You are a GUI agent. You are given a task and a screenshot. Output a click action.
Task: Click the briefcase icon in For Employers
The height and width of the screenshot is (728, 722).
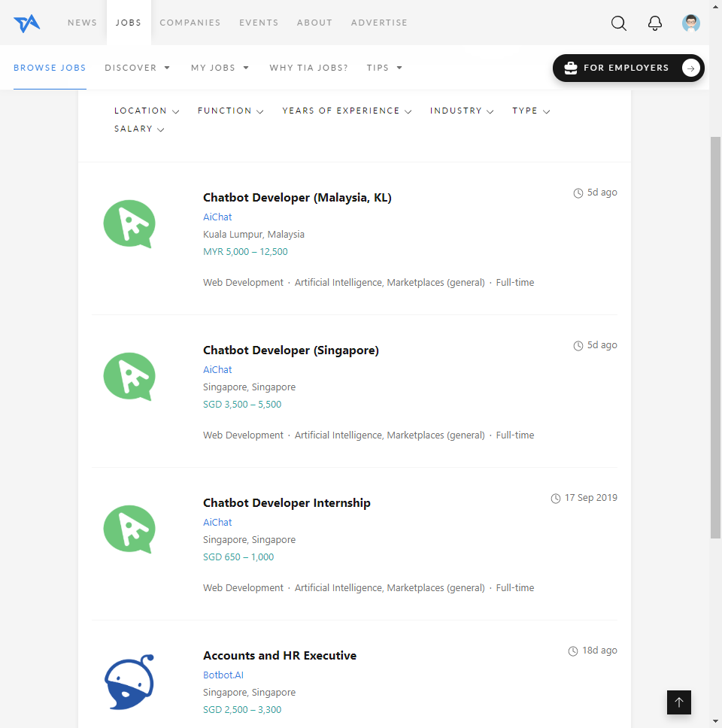coord(571,68)
